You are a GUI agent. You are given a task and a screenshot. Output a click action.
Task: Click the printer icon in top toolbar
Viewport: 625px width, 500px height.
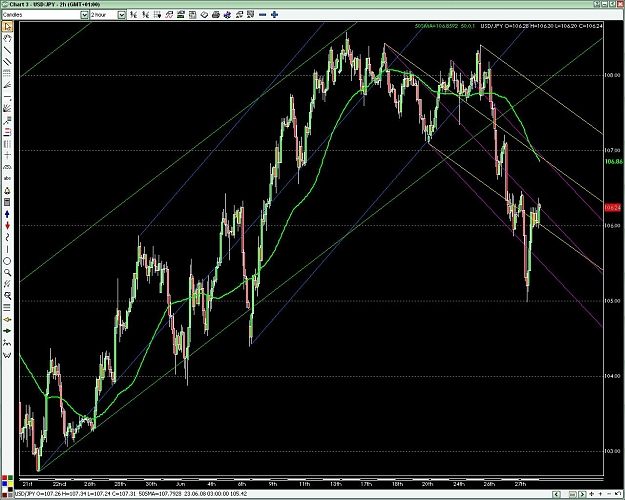(216, 15)
